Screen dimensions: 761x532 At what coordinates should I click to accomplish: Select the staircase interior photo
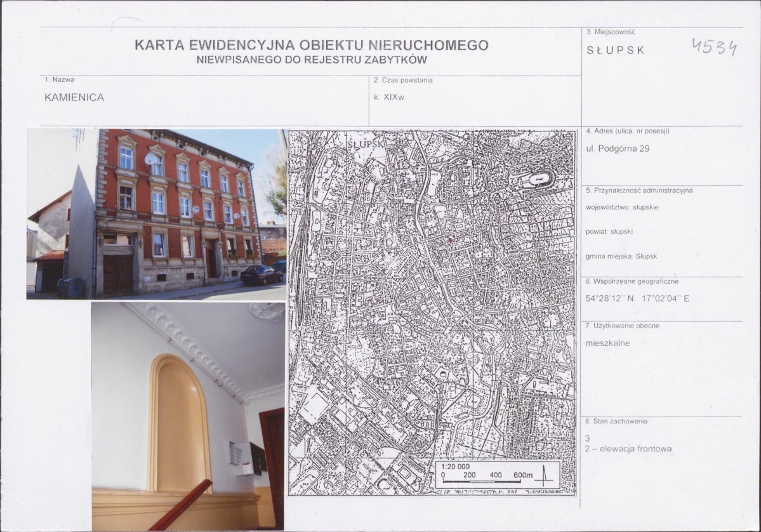point(188,416)
